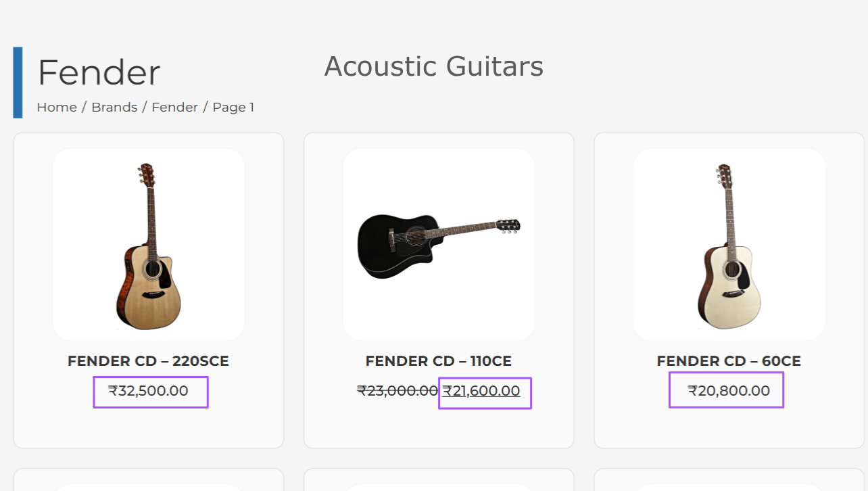This screenshot has height=491, width=868.
Task: Open the Fender CD-220SCE guitar image
Action: pos(148,245)
